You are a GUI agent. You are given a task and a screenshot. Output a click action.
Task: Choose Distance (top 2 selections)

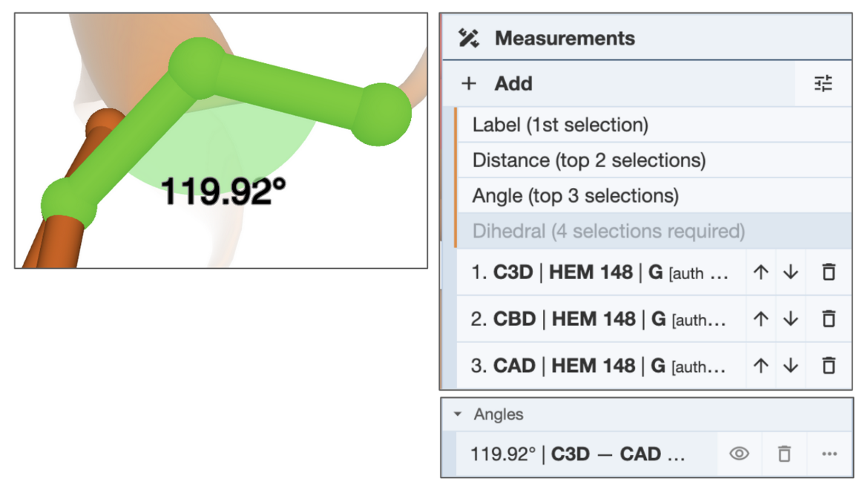(589, 160)
